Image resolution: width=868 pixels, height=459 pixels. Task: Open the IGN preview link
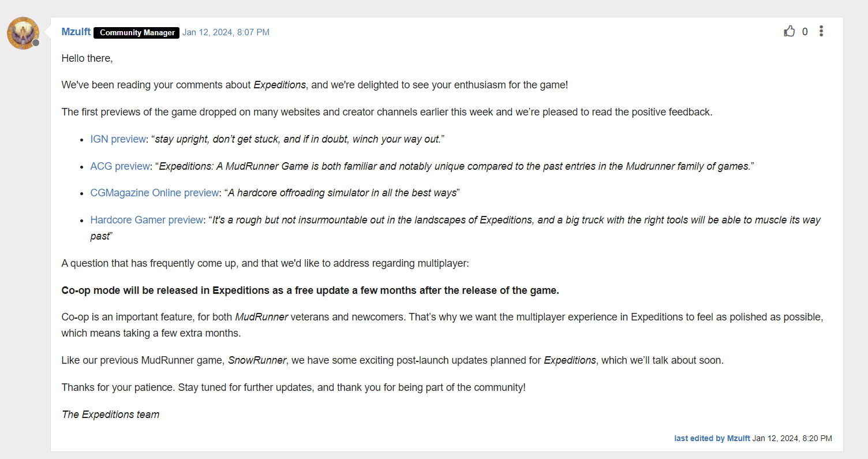pyautogui.click(x=118, y=139)
